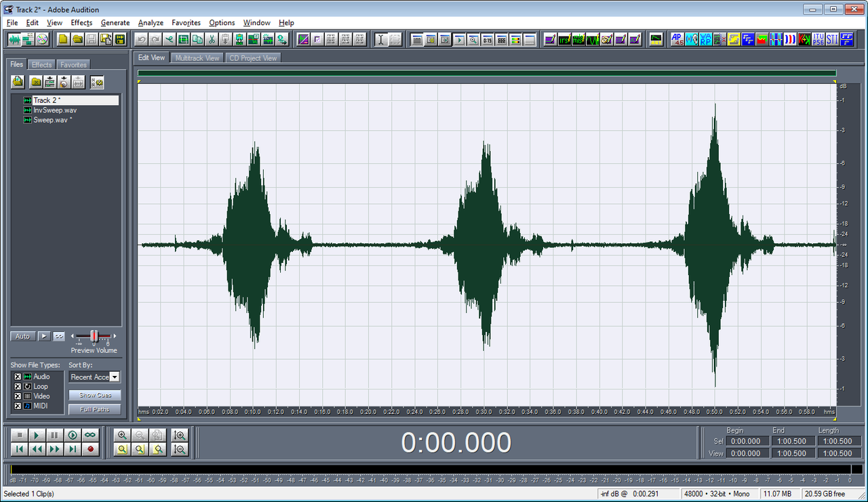The image size is (868, 502).
Task: Select Sweep.wav in the Files list
Action: tap(52, 120)
